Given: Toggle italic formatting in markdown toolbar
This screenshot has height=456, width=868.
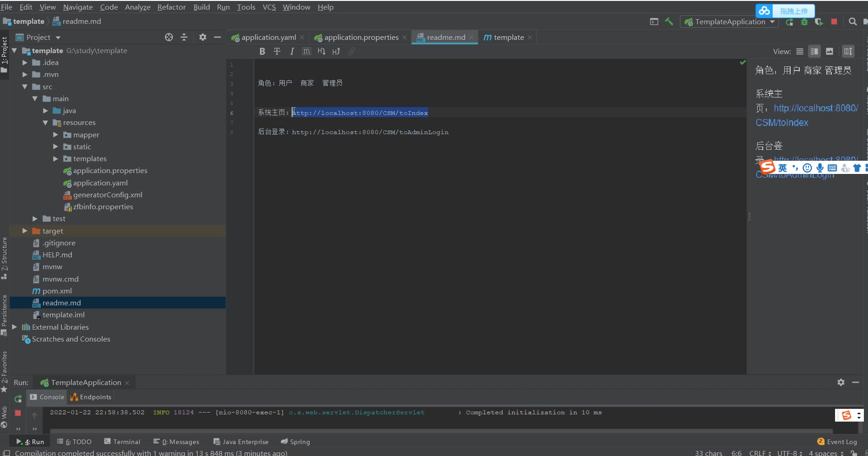Looking at the screenshot, I should point(292,51).
